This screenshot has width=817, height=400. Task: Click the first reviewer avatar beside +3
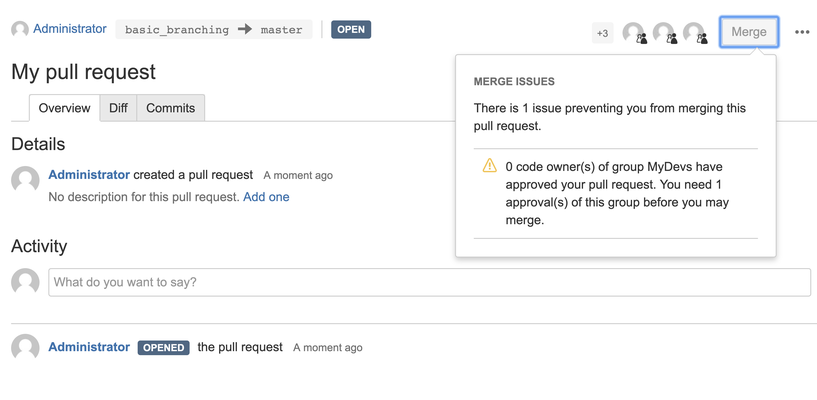point(634,33)
